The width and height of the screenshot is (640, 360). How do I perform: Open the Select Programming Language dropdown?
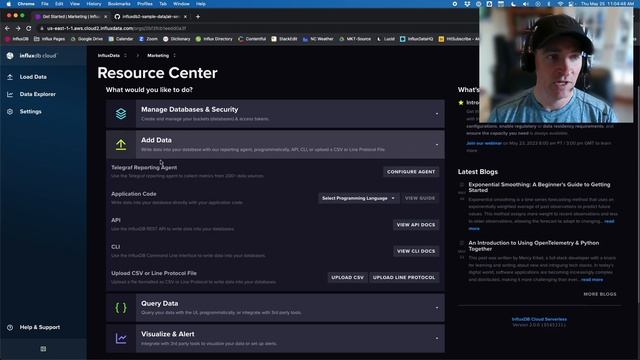[x=358, y=198]
